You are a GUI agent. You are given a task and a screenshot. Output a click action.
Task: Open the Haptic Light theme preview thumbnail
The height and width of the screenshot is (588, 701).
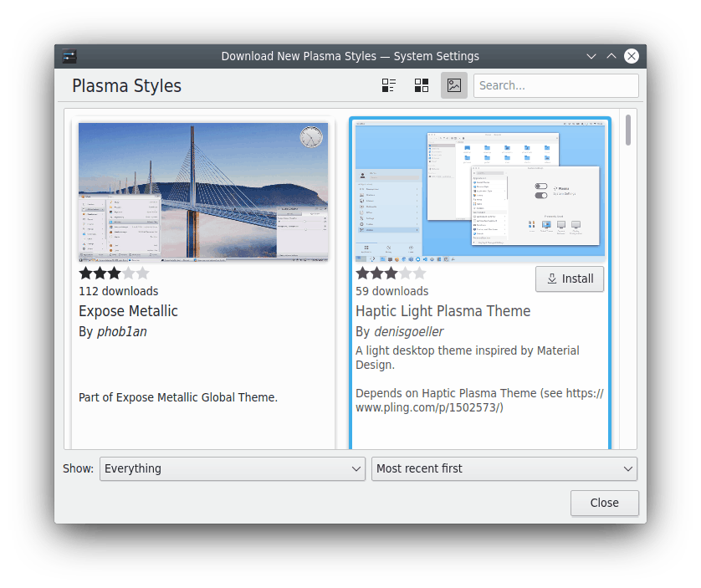479,192
